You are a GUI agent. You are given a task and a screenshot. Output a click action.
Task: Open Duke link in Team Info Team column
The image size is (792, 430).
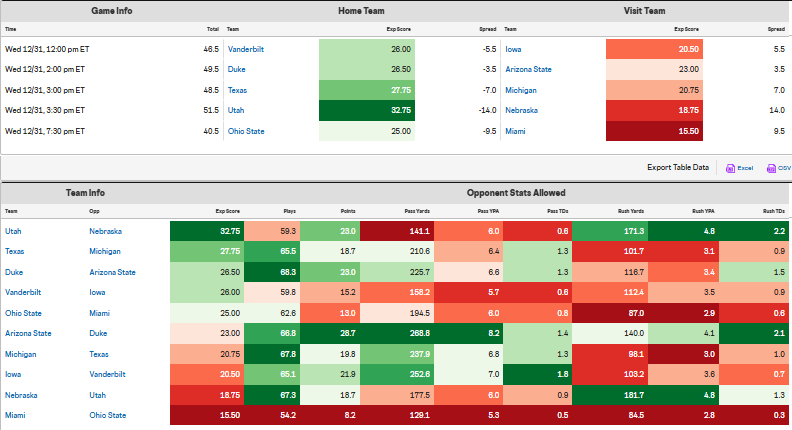click(x=14, y=272)
